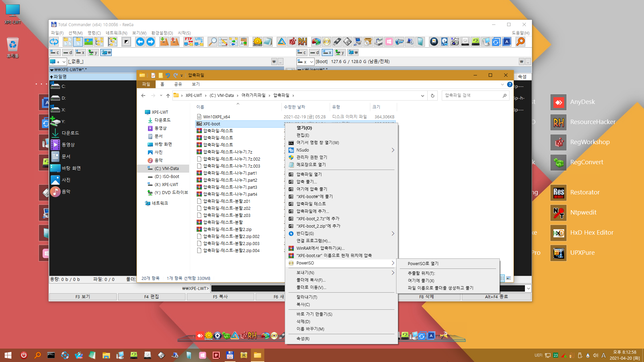The height and width of the screenshot is (362, 644).
Task: Click the 압축파일 검색 search field
Action: click(475, 96)
